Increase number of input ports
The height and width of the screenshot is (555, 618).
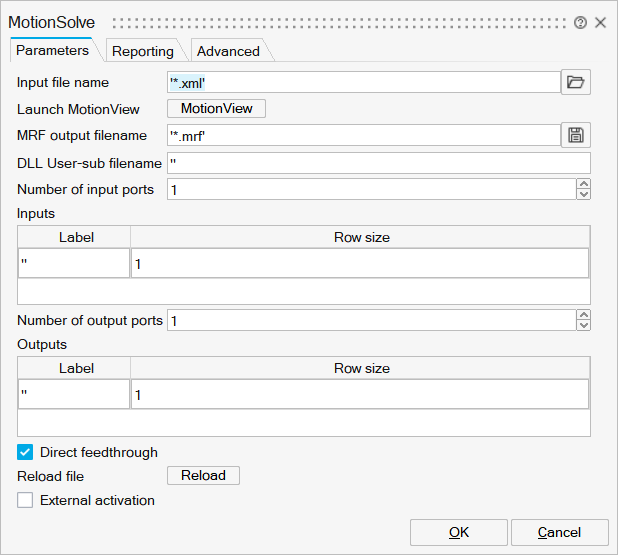(x=584, y=184)
